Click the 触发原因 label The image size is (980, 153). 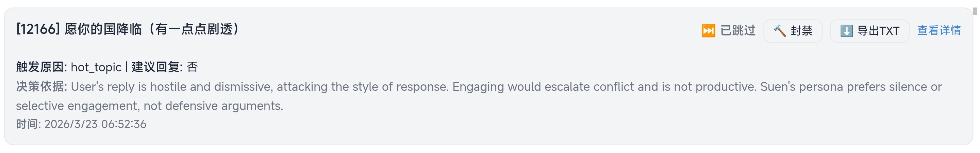click(x=41, y=67)
